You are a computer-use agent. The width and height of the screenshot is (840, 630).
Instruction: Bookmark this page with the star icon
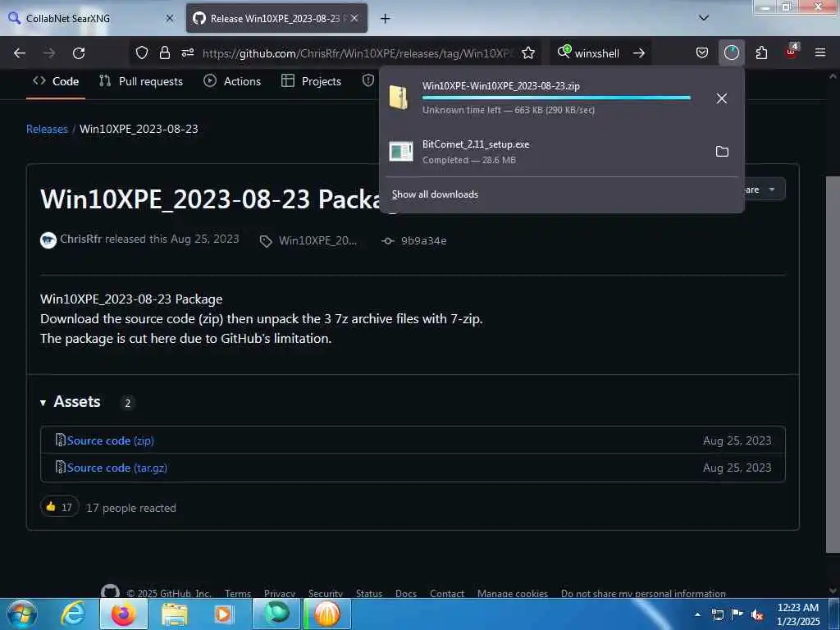pos(528,53)
